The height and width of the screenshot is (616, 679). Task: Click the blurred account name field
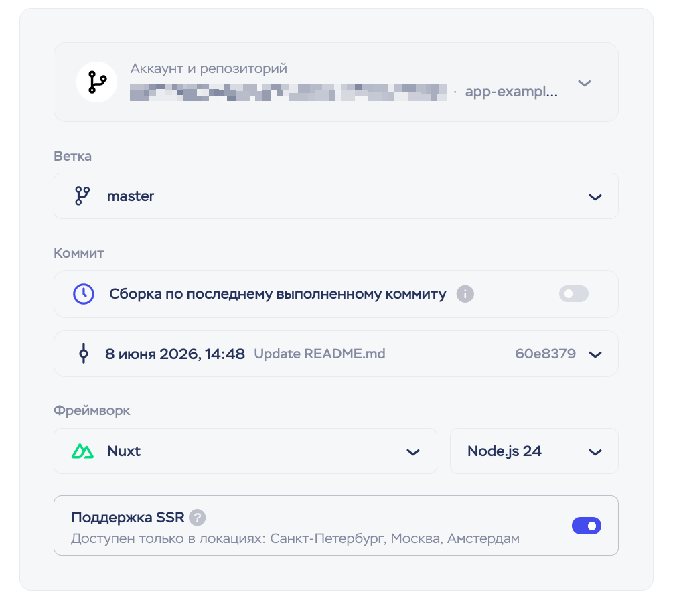coord(289,92)
